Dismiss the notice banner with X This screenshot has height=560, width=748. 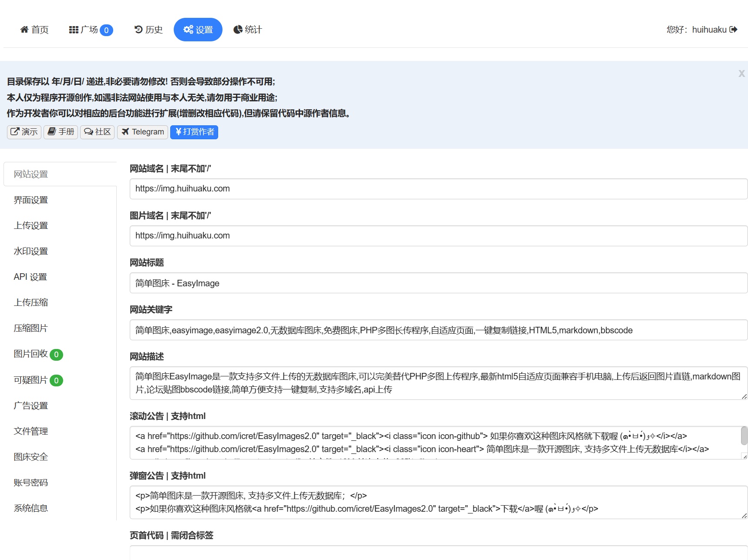coord(741,74)
